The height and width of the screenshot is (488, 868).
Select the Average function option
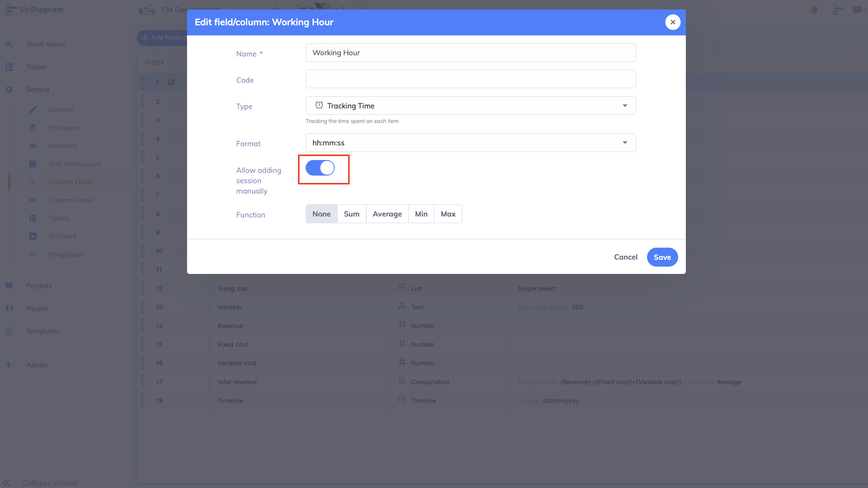tap(387, 214)
